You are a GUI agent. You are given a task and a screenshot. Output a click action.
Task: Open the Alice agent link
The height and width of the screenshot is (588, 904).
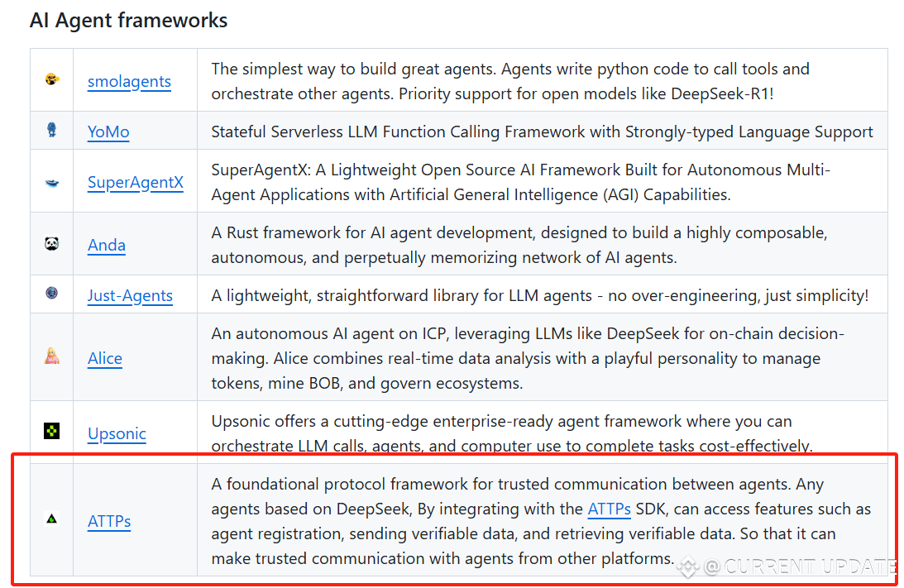105,358
